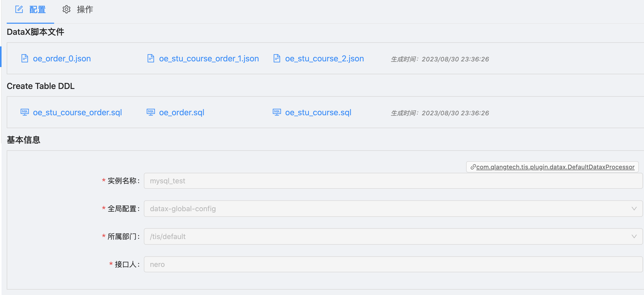Expand the 全局配置 dropdown chevron
This screenshot has width=644, height=295.
[633, 209]
